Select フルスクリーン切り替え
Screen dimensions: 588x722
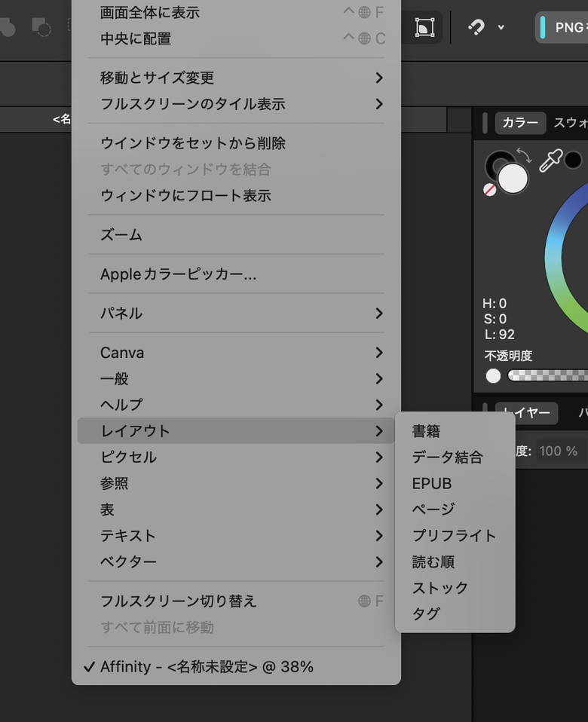[236, 601]
